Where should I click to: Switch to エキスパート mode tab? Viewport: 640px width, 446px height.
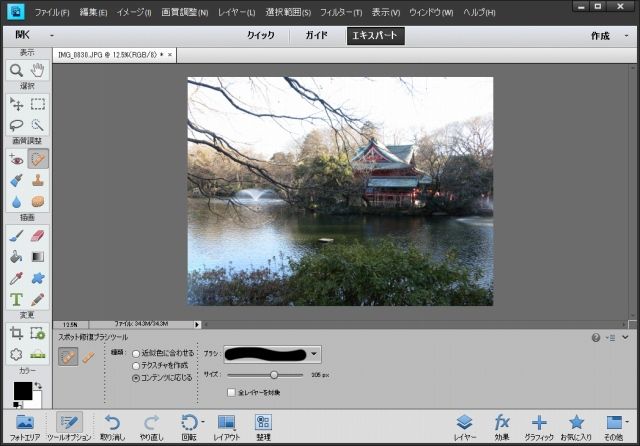point(376,36)
